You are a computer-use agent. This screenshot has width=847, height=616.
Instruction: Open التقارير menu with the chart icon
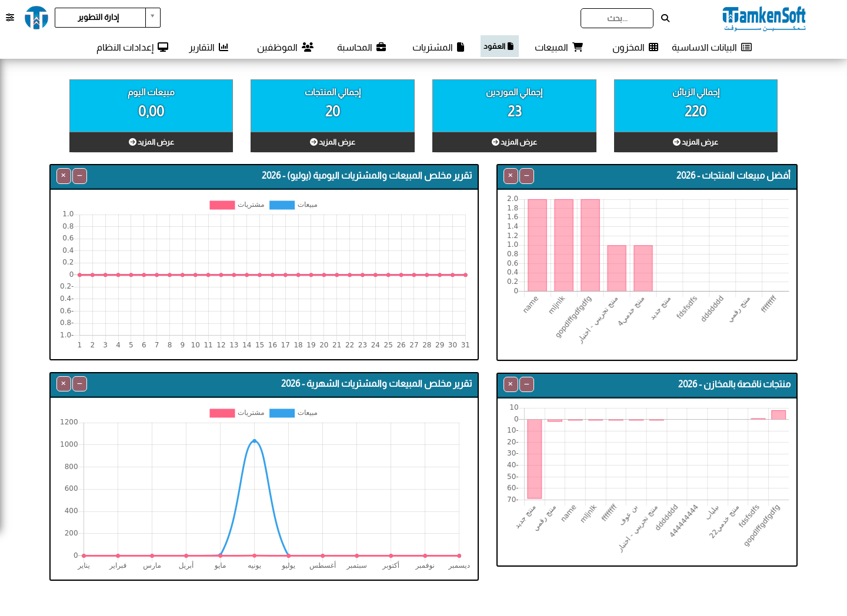coord(208,47)
